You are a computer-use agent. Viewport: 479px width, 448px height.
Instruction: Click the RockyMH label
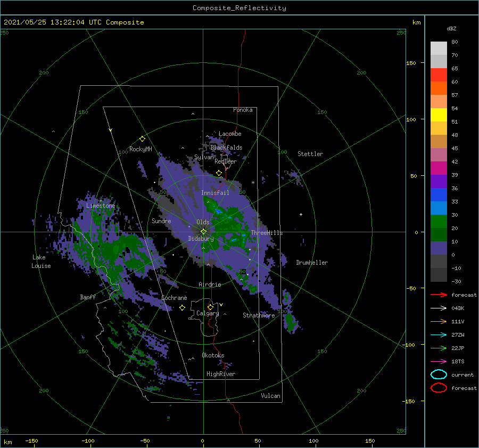141,149
